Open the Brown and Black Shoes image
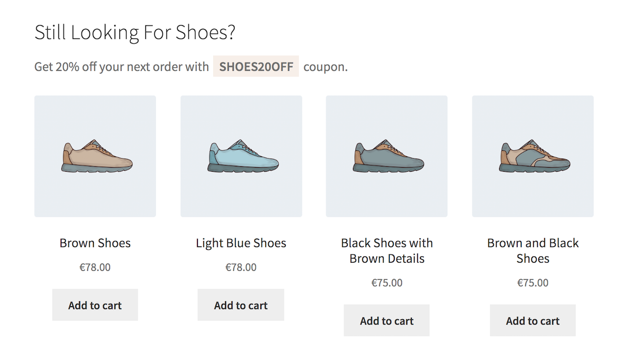This screenshot has width=628, height=364. (x=533, y=156)
